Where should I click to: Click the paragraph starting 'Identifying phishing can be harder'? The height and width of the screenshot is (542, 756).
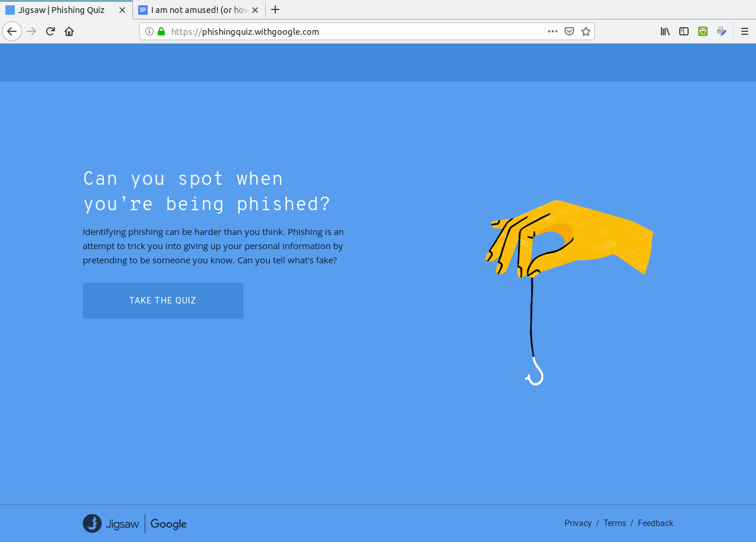click(213, 246)
